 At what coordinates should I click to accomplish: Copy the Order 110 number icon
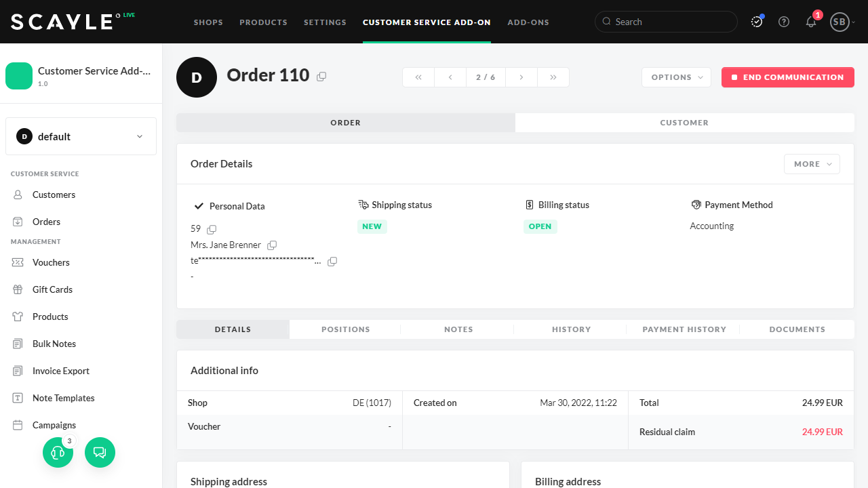(321, 77)
